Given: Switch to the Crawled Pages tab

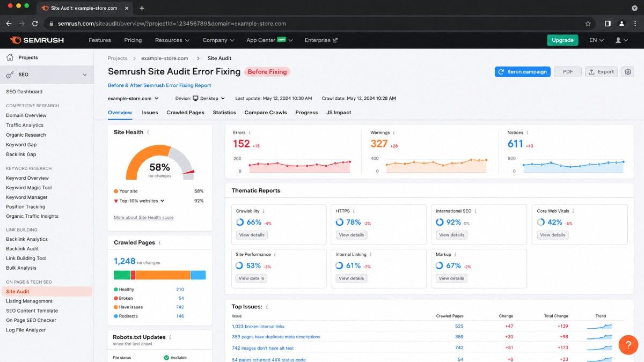Looking at the screenshot, I should 185,113.
